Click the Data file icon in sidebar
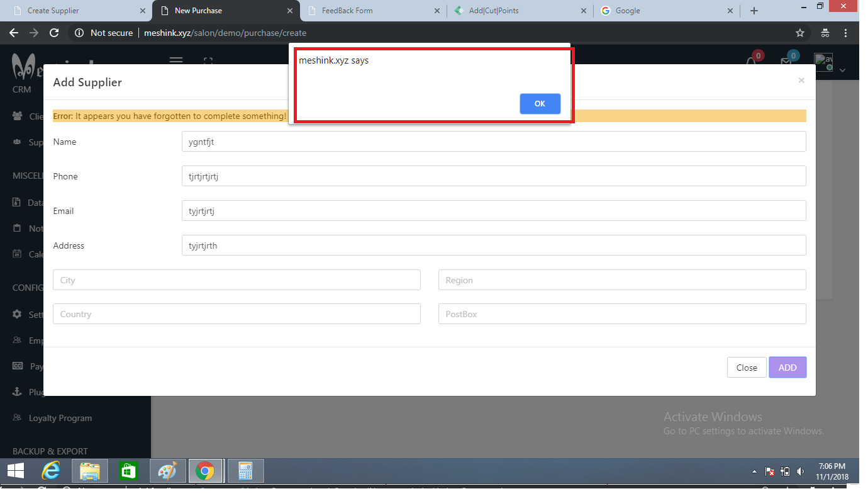The width and height of the screenshot is (868, 501). 17,203
